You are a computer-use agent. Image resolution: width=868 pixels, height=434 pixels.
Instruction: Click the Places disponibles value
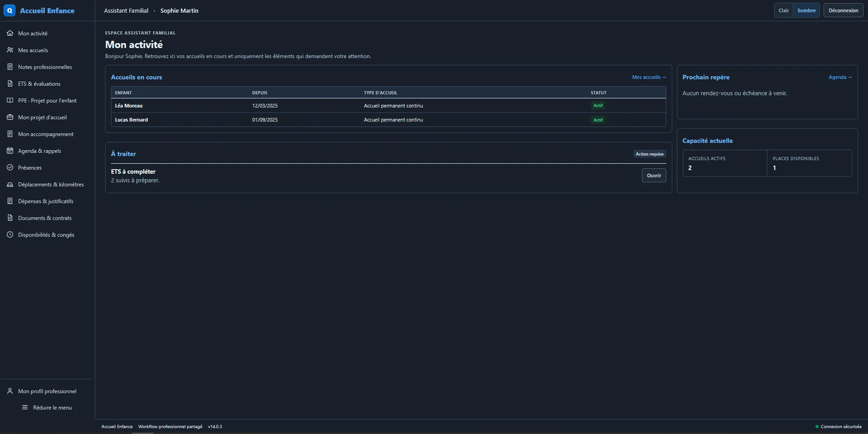pos(774,168)
